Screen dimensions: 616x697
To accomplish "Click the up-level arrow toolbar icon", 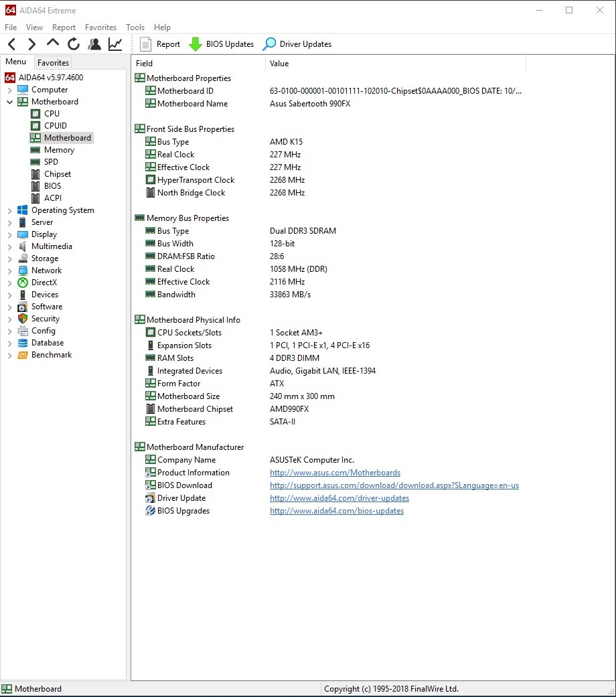I will [52, 43].
